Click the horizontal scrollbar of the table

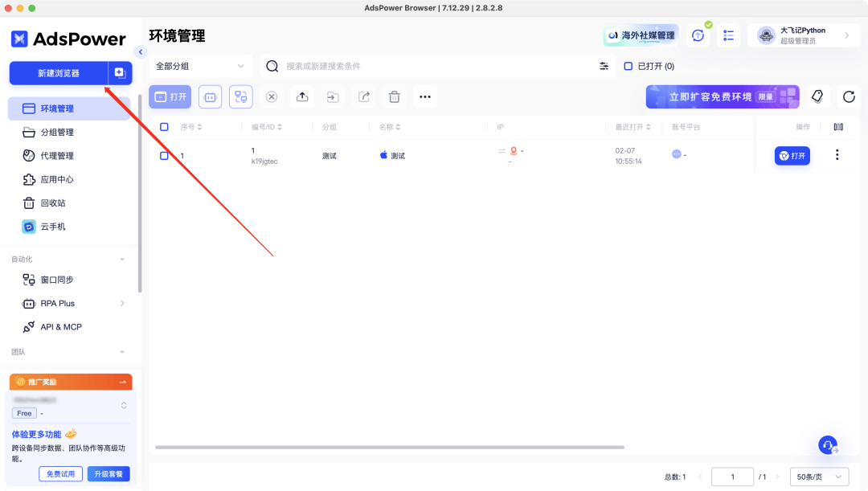[390, 448]
